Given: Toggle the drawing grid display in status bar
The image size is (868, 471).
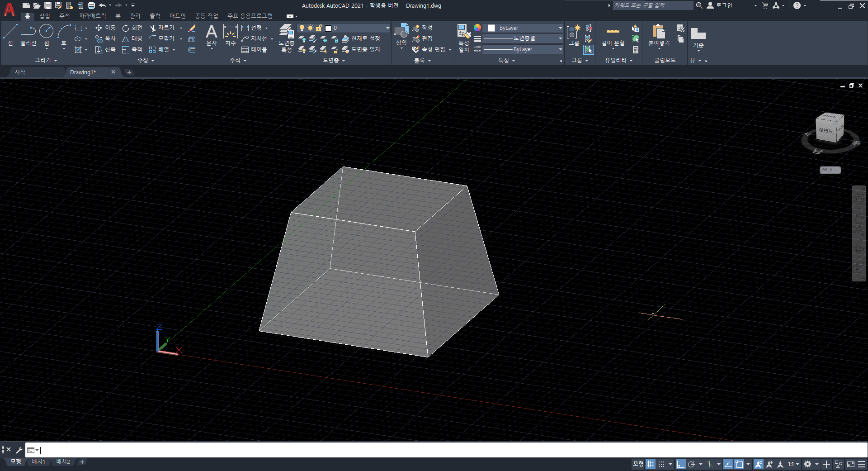Looking at the screenshot, I should (x=650, y=464).
